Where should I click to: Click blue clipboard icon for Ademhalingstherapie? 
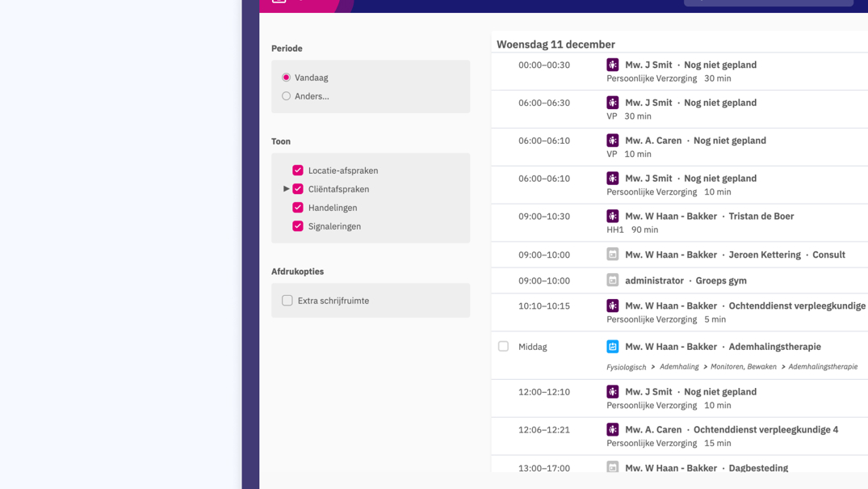pyautogui.click(x=612, y=347)
